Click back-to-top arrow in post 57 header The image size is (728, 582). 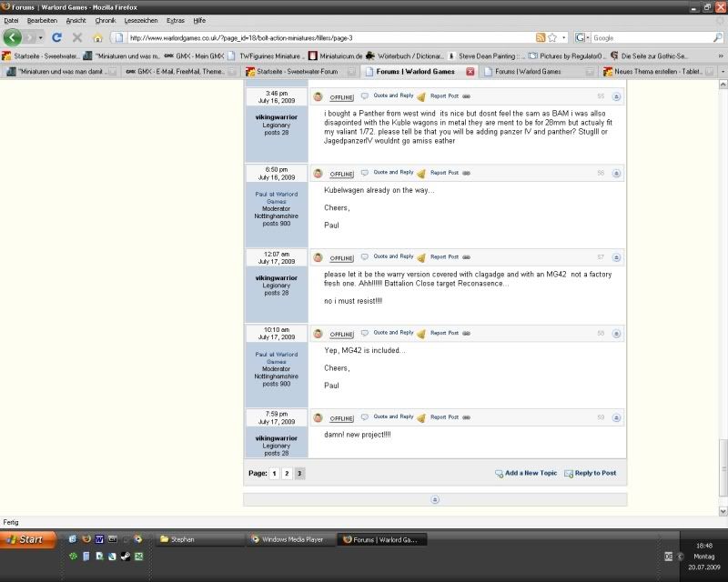click(x=617, y=257)
